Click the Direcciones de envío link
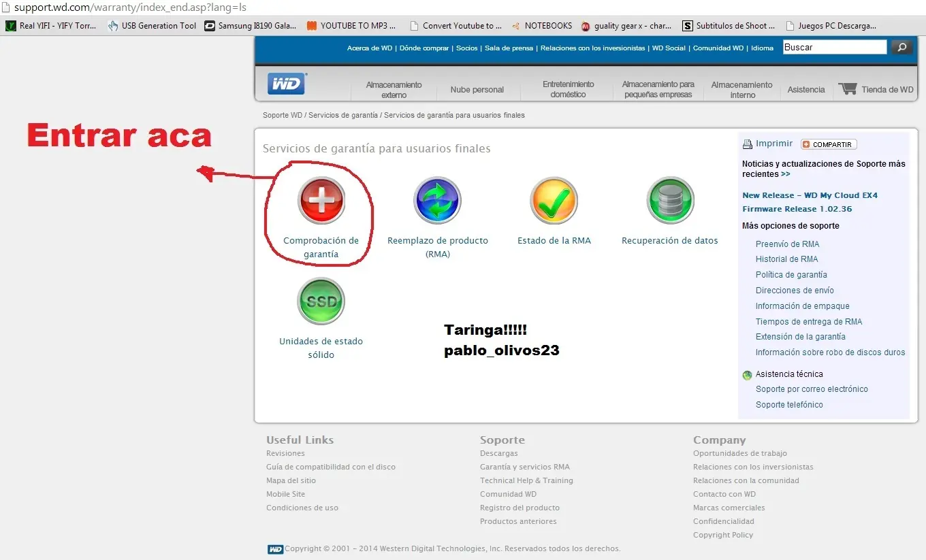This screenshot has height=560, width=926. pos(795,291)
